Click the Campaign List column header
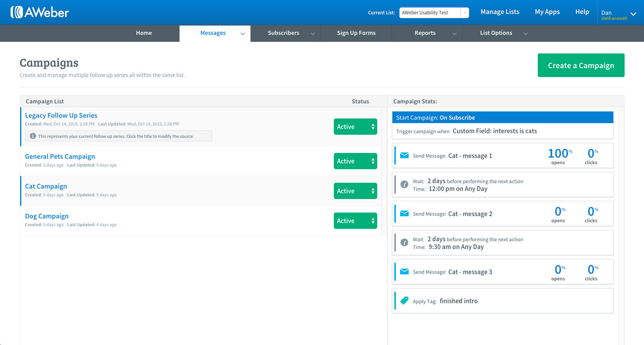Screen dimensions: 644x345 [x=45, y=101]
